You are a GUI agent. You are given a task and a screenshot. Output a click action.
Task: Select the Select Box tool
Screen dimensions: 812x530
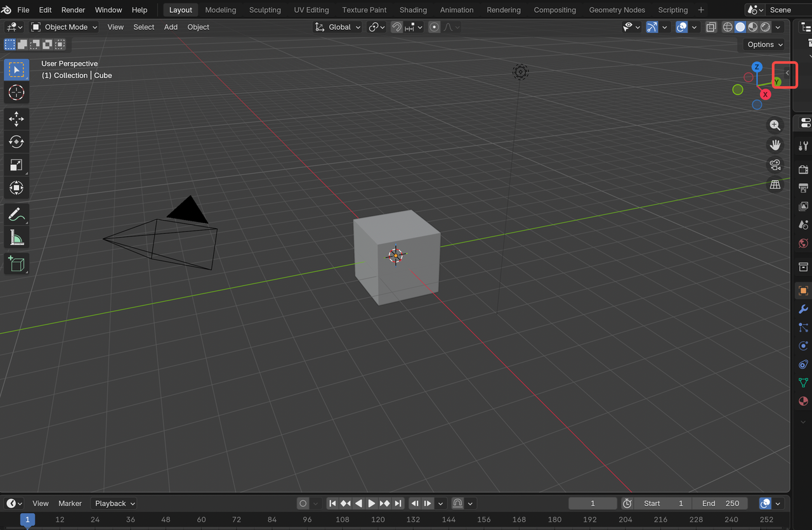tap(16, 69)
